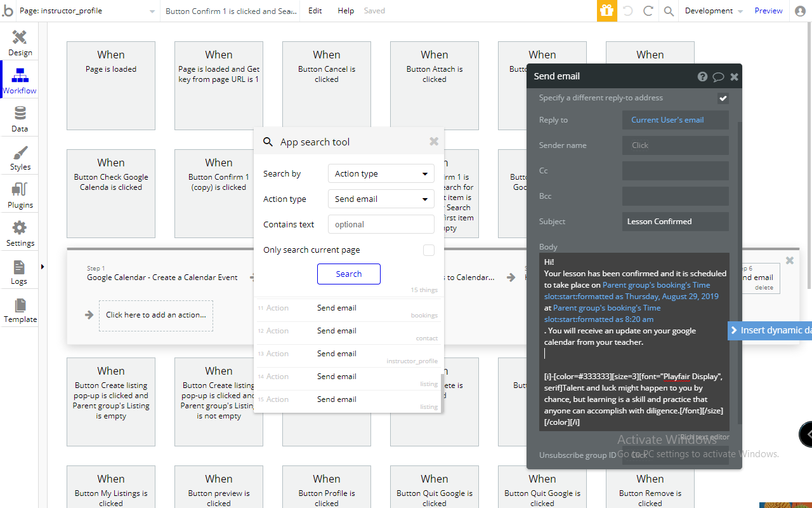The height and width of the screenshot is (508, 812).
Task: Open the Page: instructor_profile dropdown
Action: 87,11
